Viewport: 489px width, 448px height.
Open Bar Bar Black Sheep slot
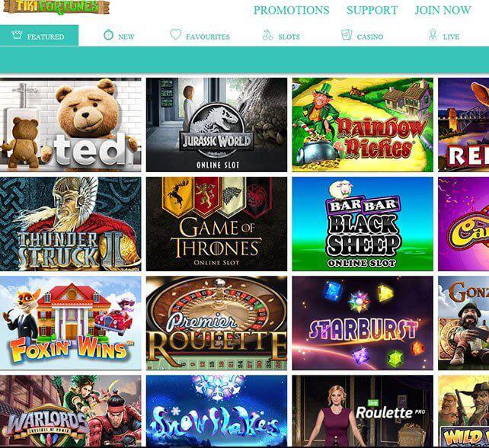click(363, 224)
